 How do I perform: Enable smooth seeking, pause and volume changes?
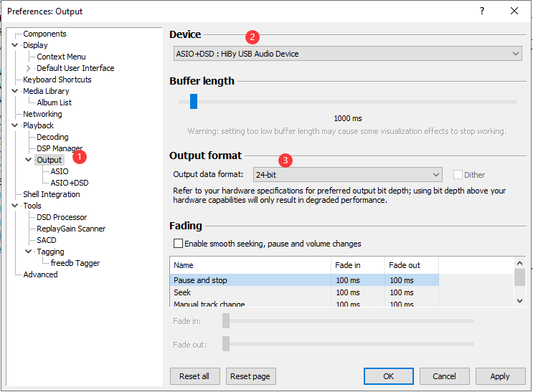(x=178, y=244)
